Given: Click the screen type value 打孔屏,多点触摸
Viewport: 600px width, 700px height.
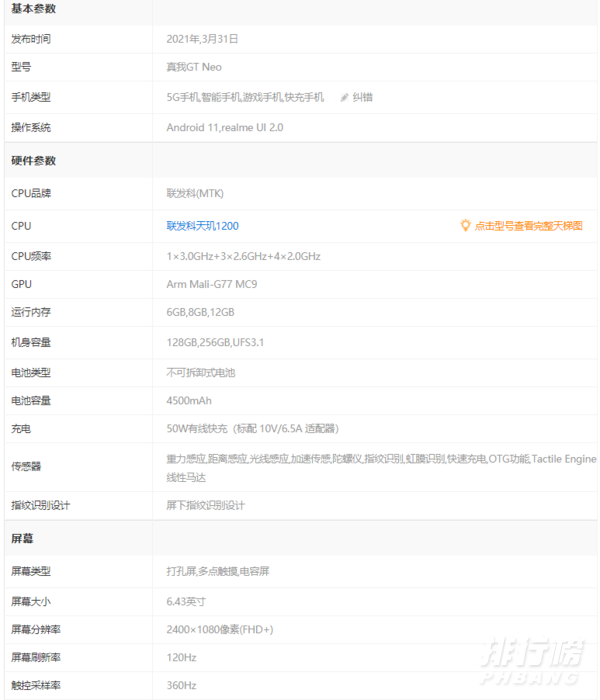Looking at the screenshot, I should (x=218, y=571).
